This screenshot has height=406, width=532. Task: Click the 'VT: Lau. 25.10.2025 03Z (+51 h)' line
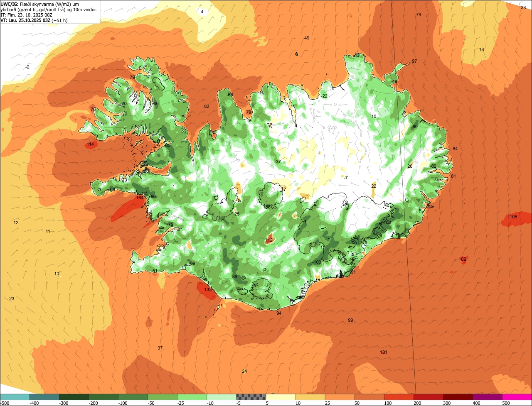[x=34, y=20]
